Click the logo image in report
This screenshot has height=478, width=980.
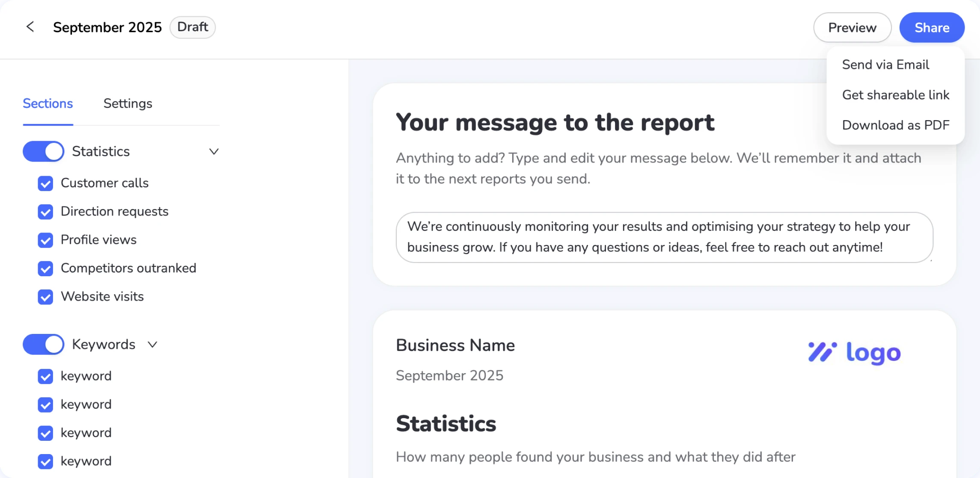point(854,353)
